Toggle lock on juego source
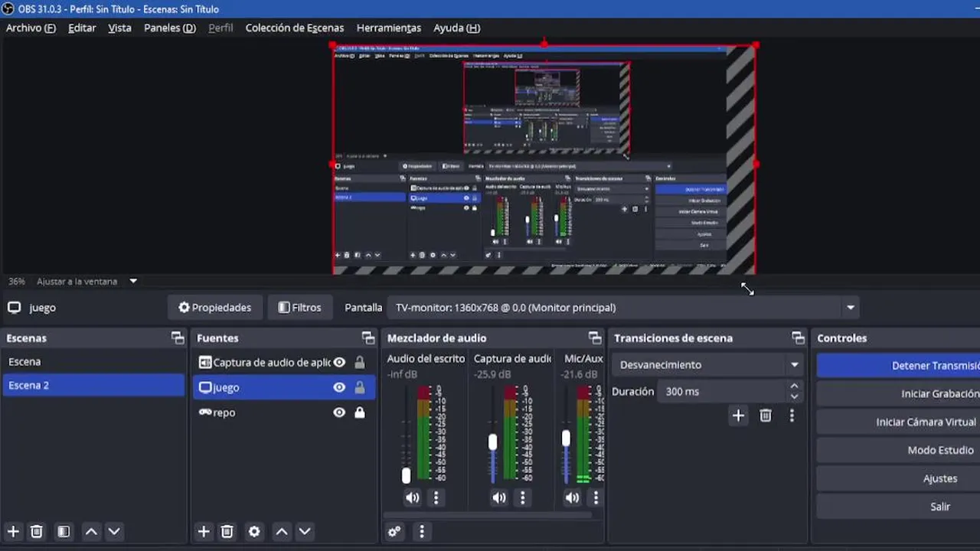 click(360, 387)
